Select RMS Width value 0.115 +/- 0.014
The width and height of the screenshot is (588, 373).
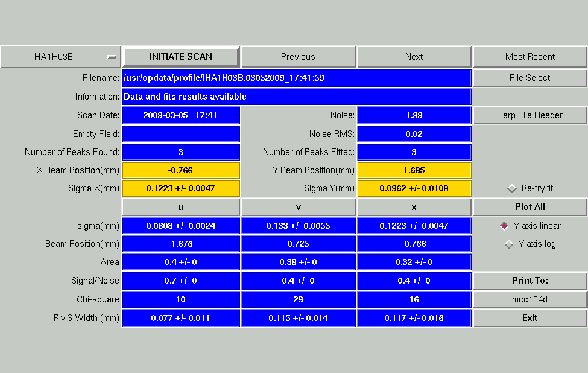click(298, 318)
